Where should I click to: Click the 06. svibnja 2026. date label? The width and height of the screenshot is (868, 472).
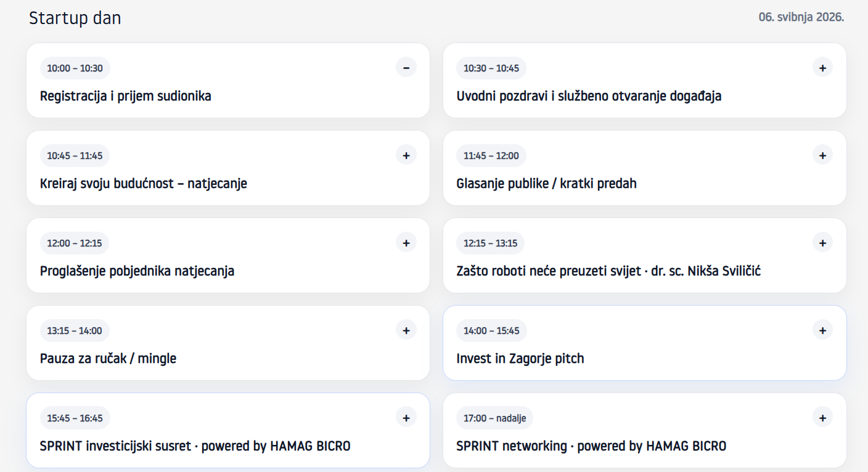point(801,17)
